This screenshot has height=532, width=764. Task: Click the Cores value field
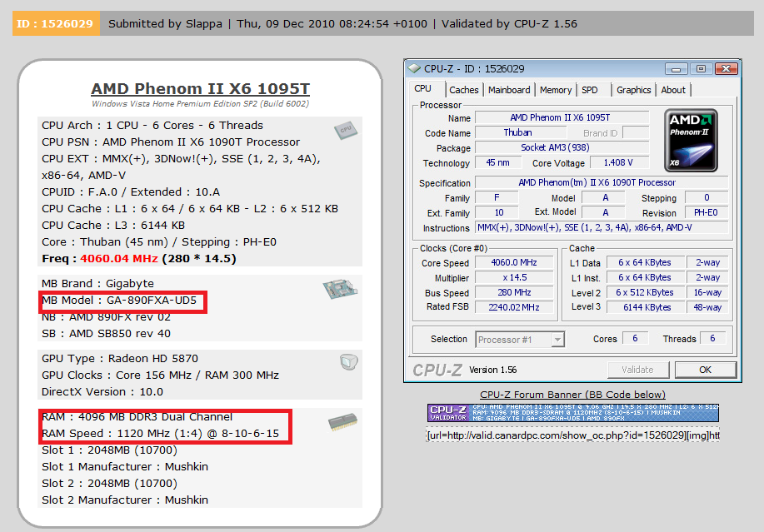pos(635,338)
